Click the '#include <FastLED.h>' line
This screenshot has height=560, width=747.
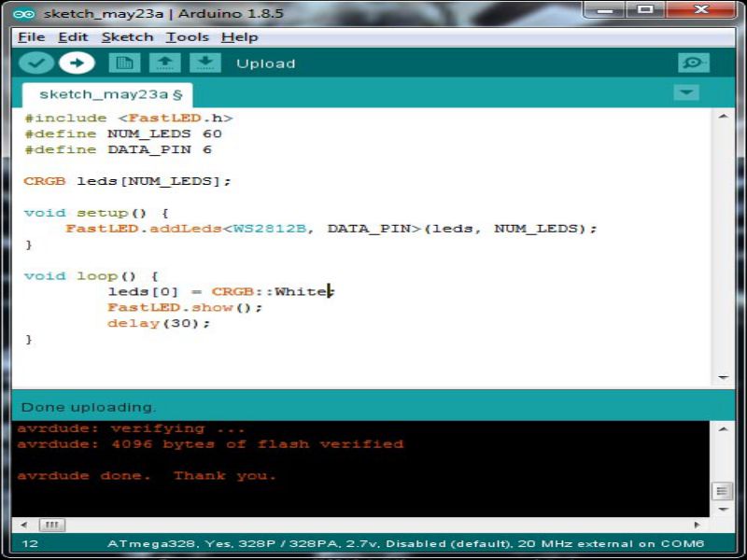point(129,119)
